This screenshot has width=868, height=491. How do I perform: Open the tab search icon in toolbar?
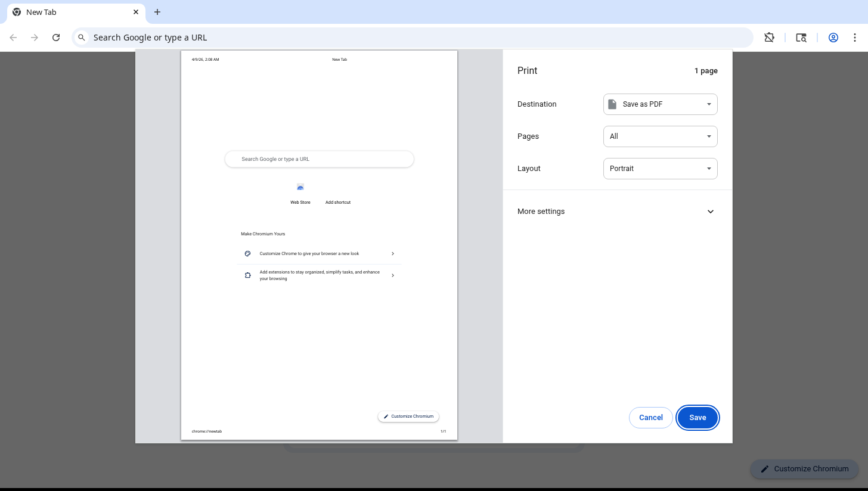(801, 38)
